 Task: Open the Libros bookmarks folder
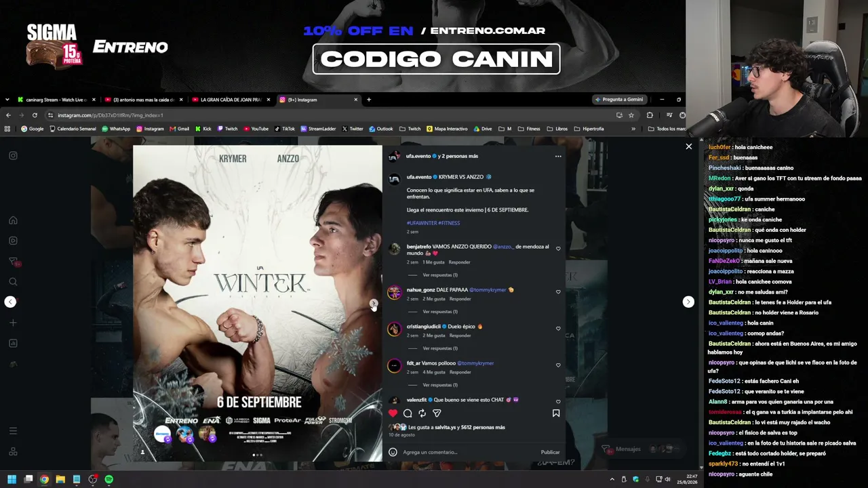tap(557, 129)
